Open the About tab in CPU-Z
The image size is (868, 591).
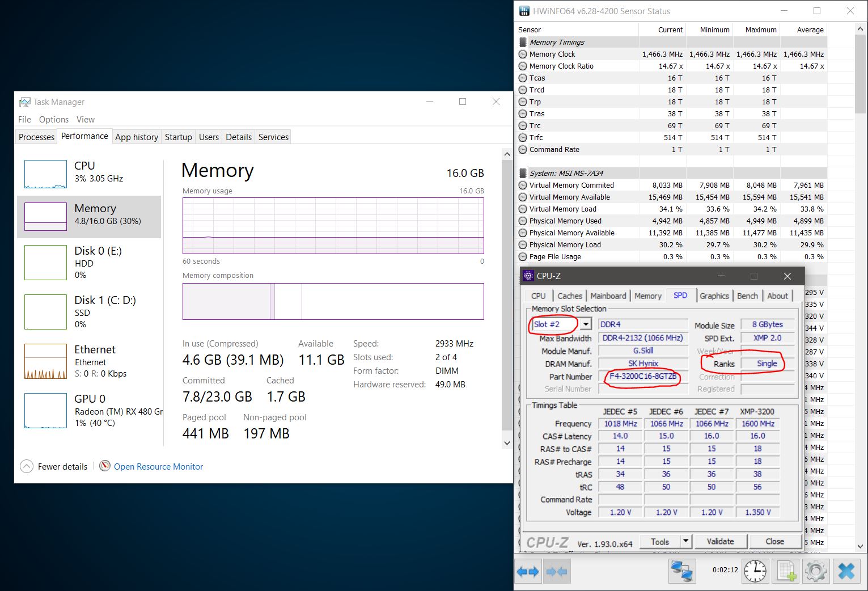777,296
